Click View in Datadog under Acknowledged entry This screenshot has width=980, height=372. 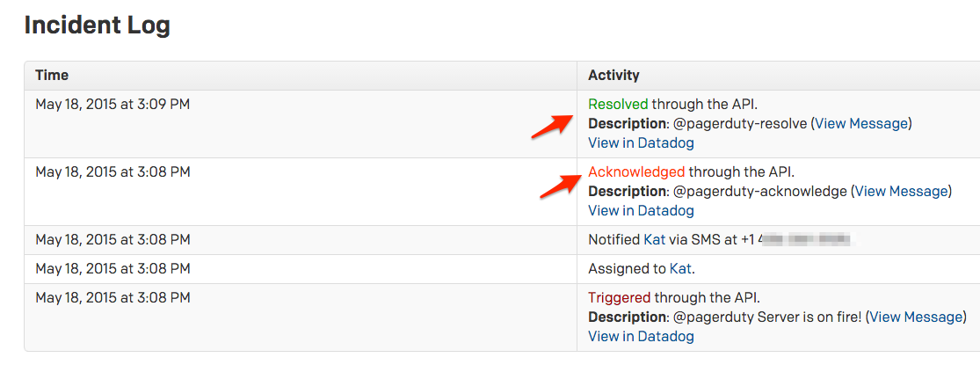641,210
